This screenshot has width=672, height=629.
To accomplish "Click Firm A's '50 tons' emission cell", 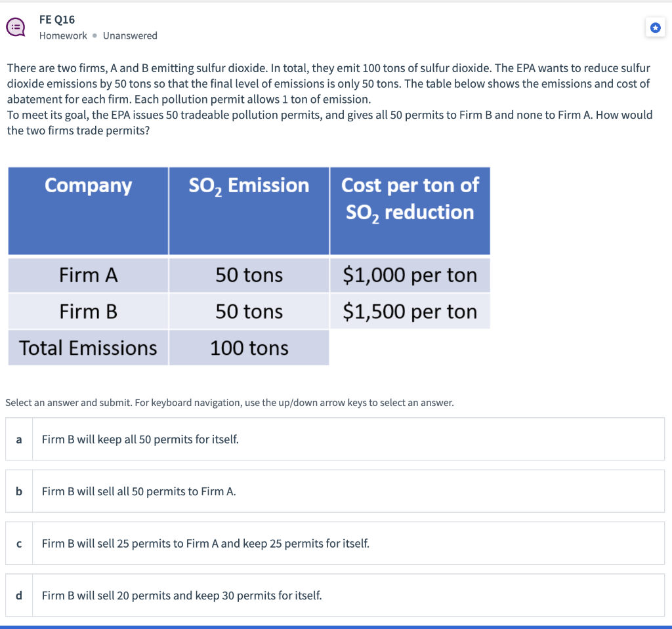I will tap(249, 275).
